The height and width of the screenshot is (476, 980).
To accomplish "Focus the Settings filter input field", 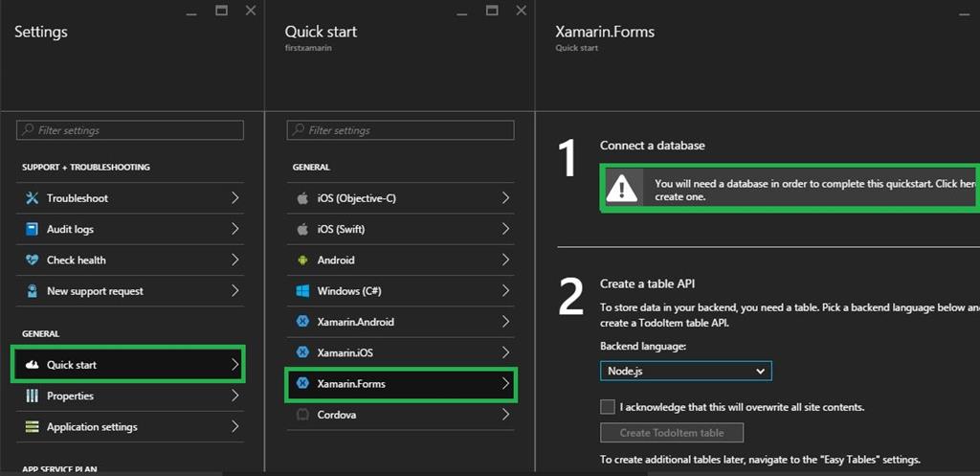I will (x=130, y=130).
